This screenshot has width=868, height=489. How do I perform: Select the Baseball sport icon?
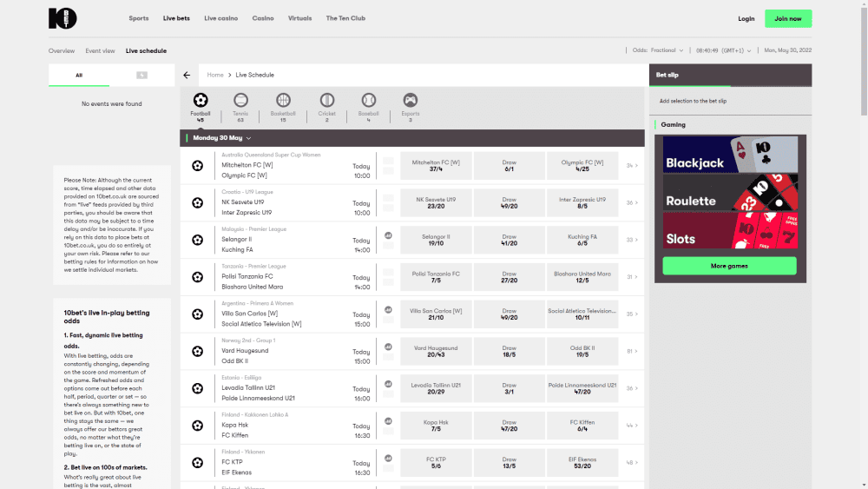tap(369, 100)
